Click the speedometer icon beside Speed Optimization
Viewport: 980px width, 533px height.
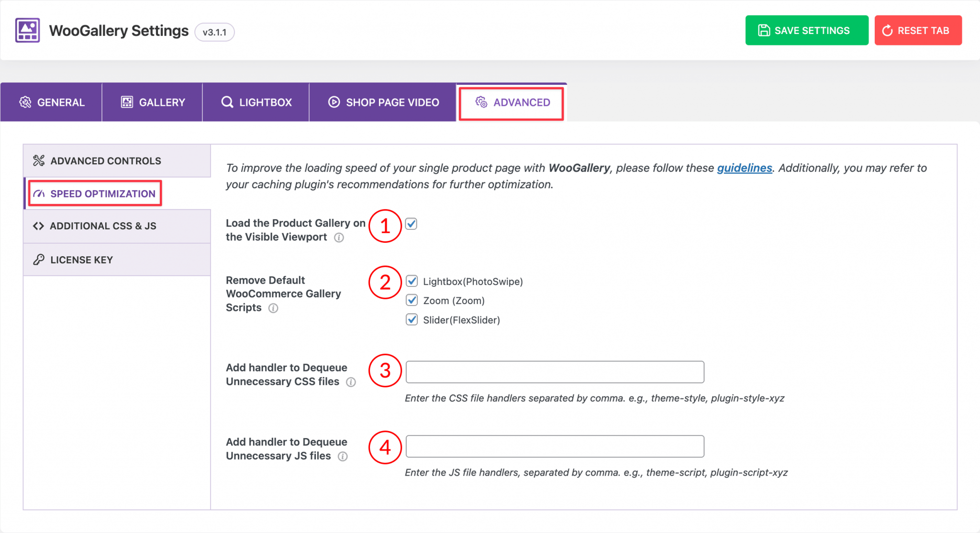tap(39, 193)
